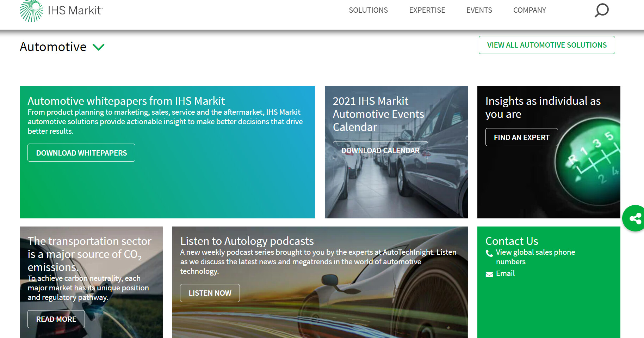
Task: Open the Email contact link
Action: [505, 273]
